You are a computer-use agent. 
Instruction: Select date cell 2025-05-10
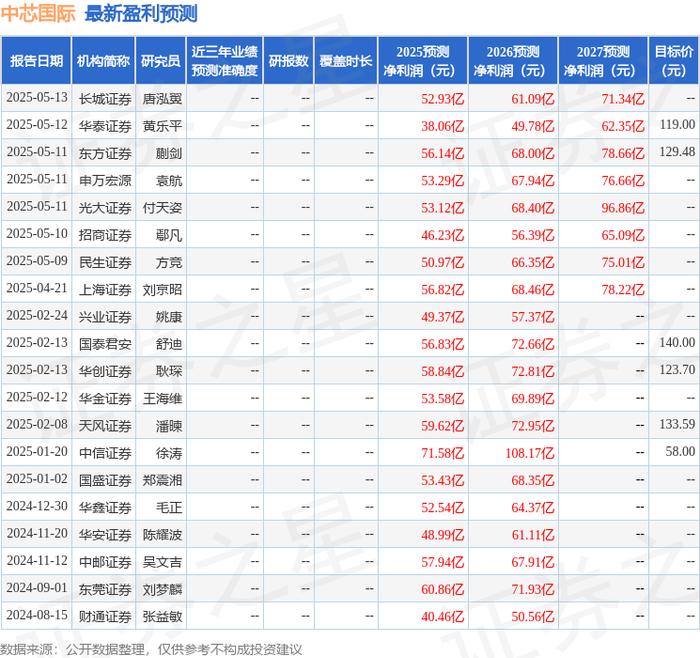[x=37, y=234]
